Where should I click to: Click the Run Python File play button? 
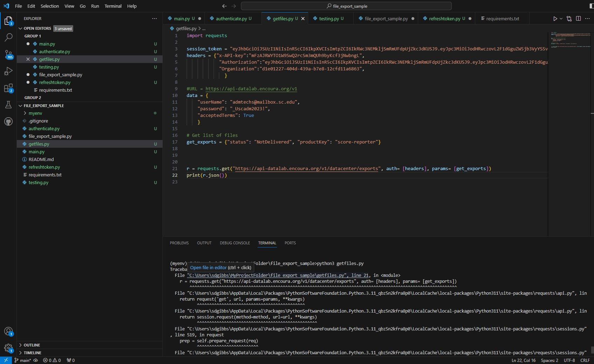point(555,19)
